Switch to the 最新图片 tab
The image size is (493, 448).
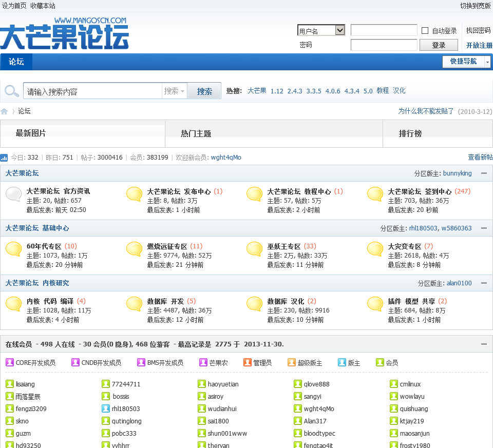click(x=31, y=133)
